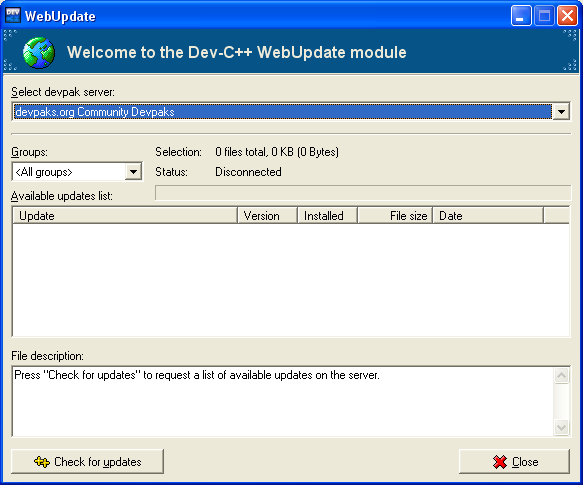Sort by the Installed column header

click(328, 216)
